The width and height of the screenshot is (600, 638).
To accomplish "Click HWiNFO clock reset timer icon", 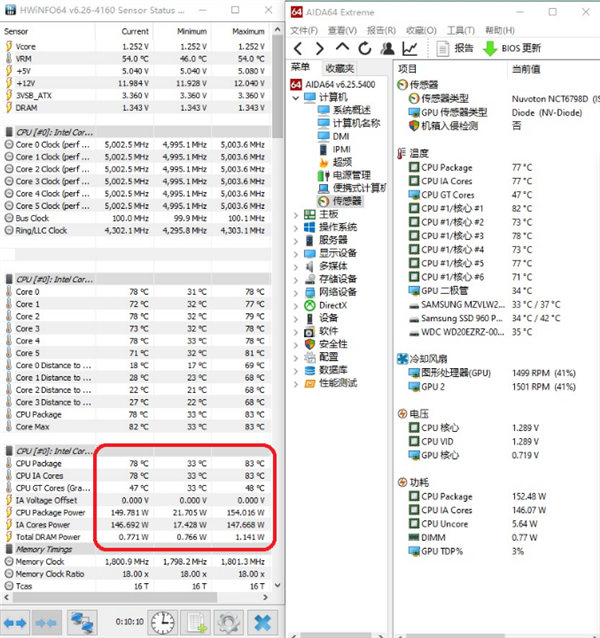I will [163, 623].
